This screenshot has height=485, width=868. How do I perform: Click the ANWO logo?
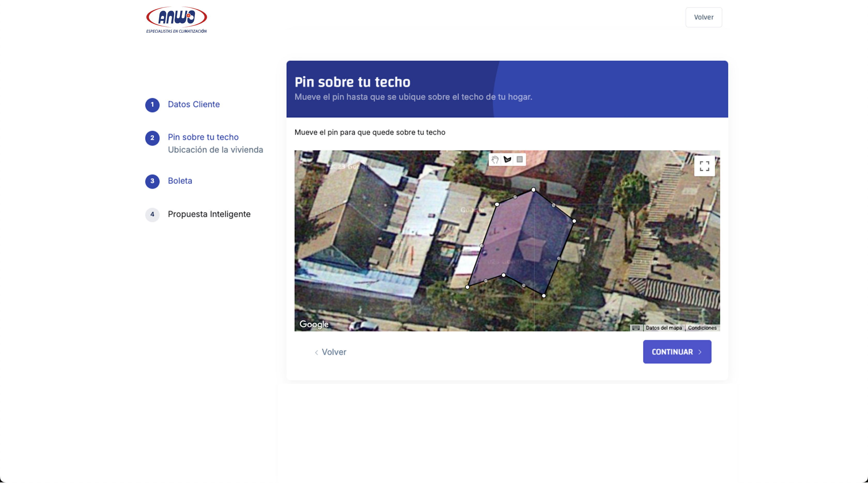[176, 19]
